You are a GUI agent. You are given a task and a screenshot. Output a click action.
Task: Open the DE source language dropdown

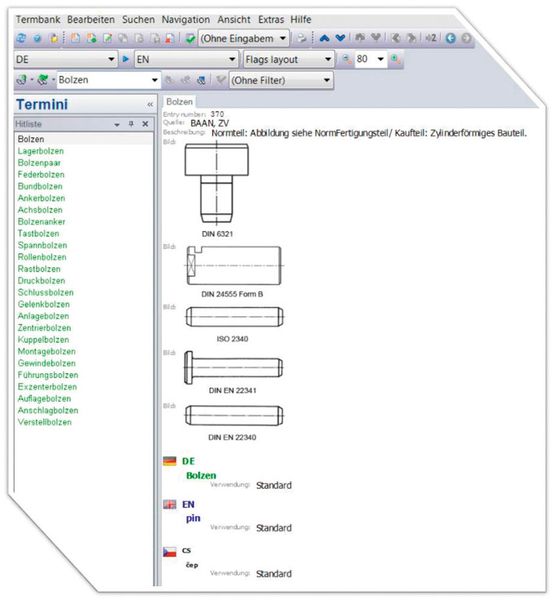[65, 59]
